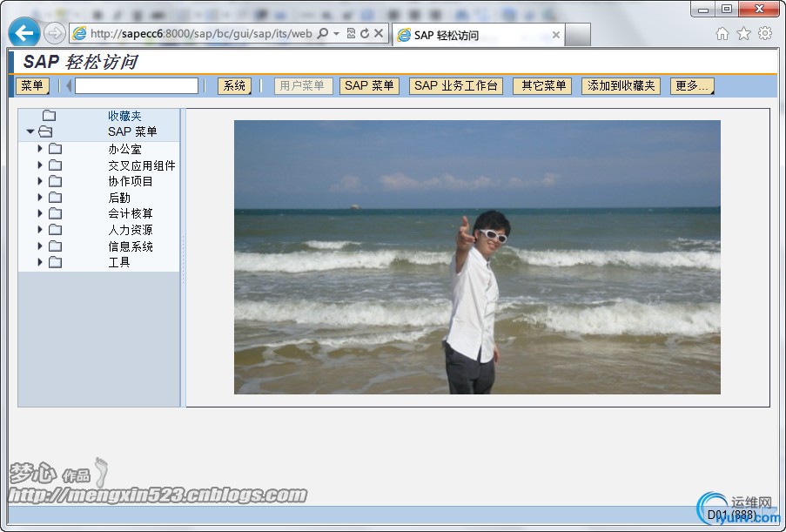The image size is (786, 532).
Task: Open the 系统 menu button
Action: pos(234,85)
